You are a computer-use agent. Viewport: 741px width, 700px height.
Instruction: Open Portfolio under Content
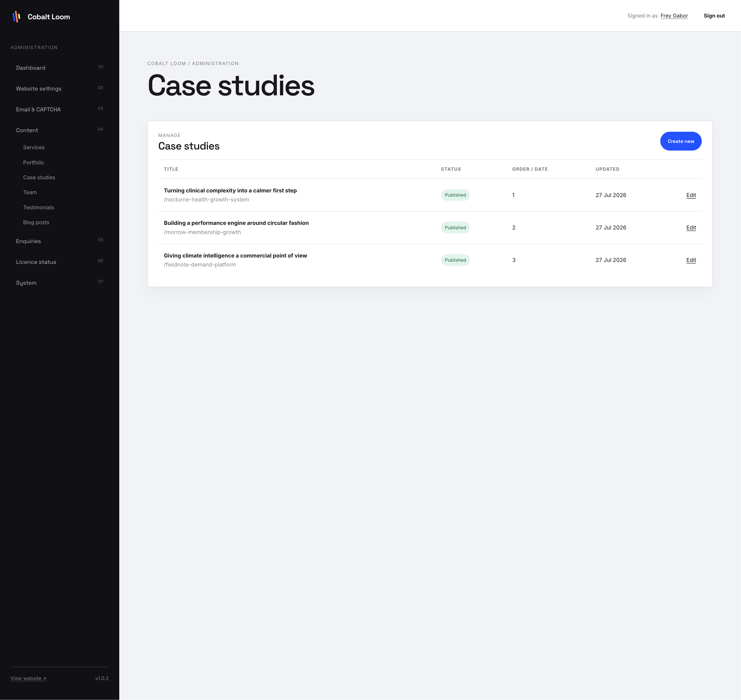tap(34, 162)
